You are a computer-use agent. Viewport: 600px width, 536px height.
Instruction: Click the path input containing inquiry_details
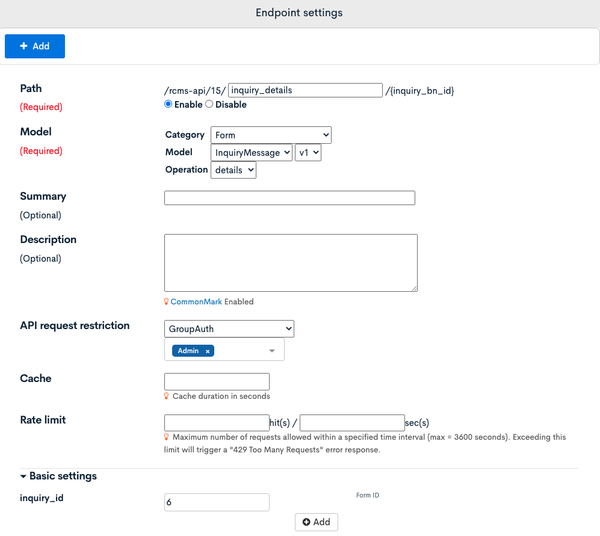[305, 90]
